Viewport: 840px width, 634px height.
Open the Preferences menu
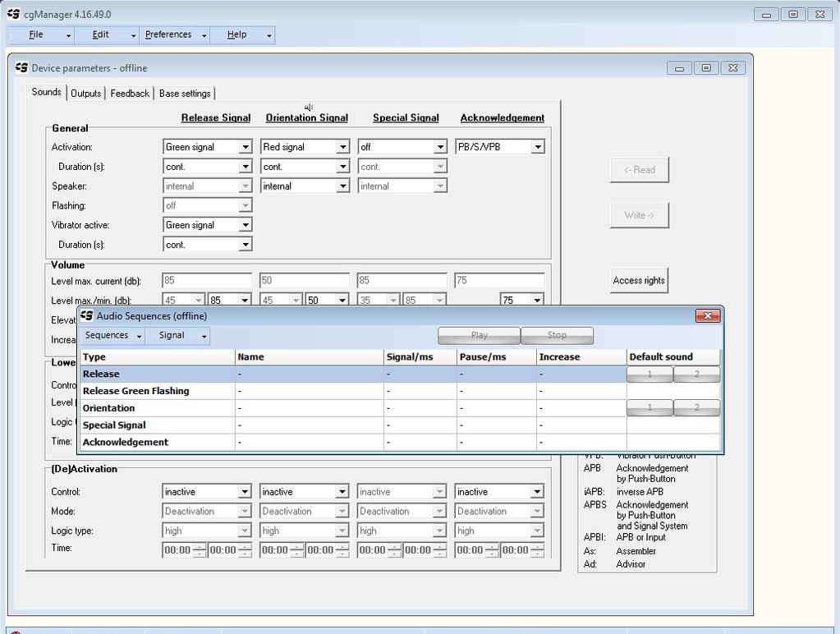coord(174,34)
